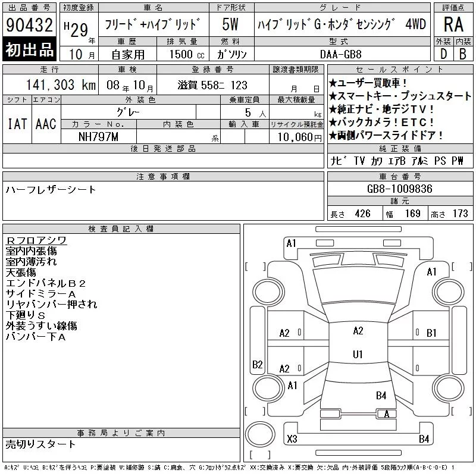Select the X3 mark on the rear bumper
The image size is (476, 476).
292,439
